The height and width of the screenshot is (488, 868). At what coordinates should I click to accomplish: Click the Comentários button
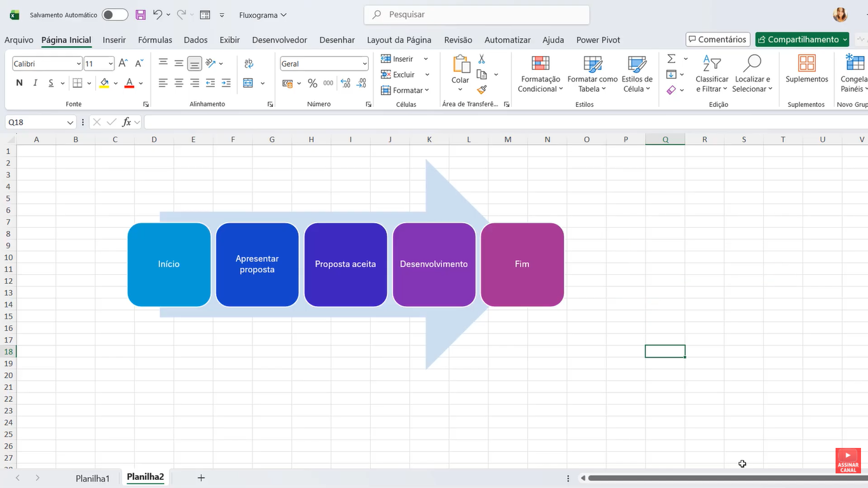coord(718,39)
